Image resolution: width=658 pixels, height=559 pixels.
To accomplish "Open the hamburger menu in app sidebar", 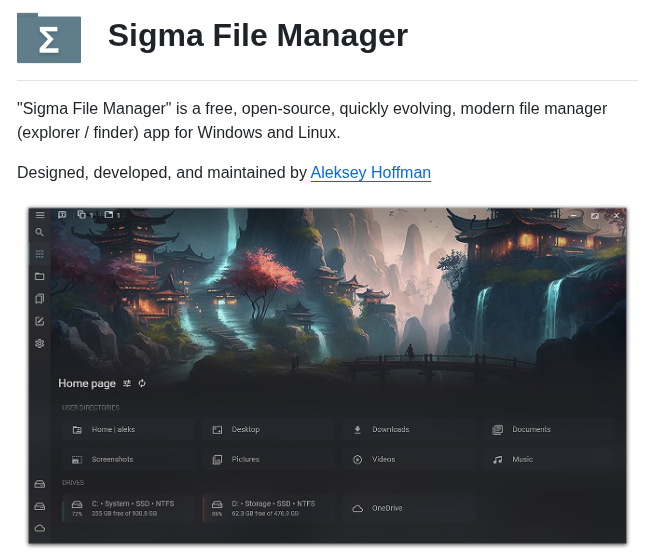I will [x=40, y=215].
